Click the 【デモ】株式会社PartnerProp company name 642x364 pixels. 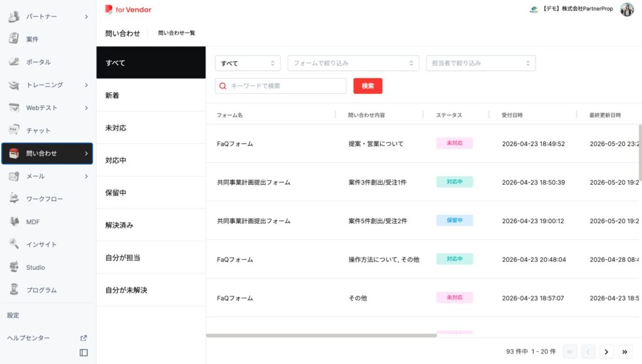tap(577, 9)
